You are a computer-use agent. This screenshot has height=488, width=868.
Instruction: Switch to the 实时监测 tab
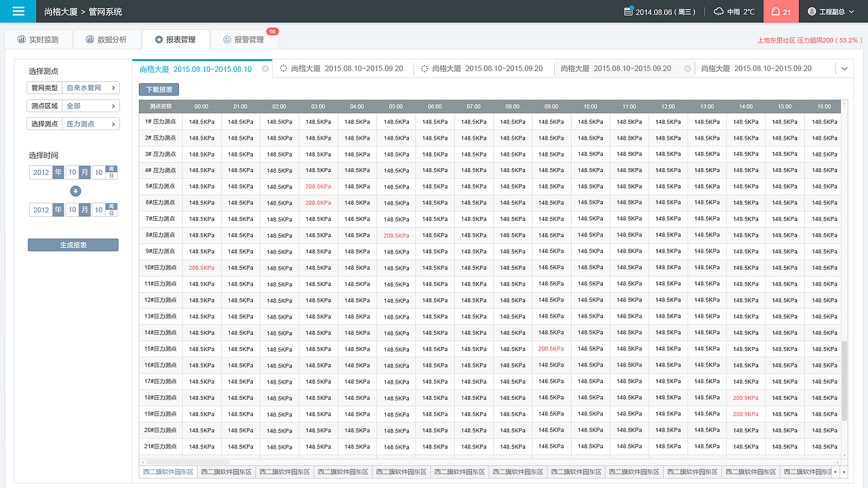38,40
